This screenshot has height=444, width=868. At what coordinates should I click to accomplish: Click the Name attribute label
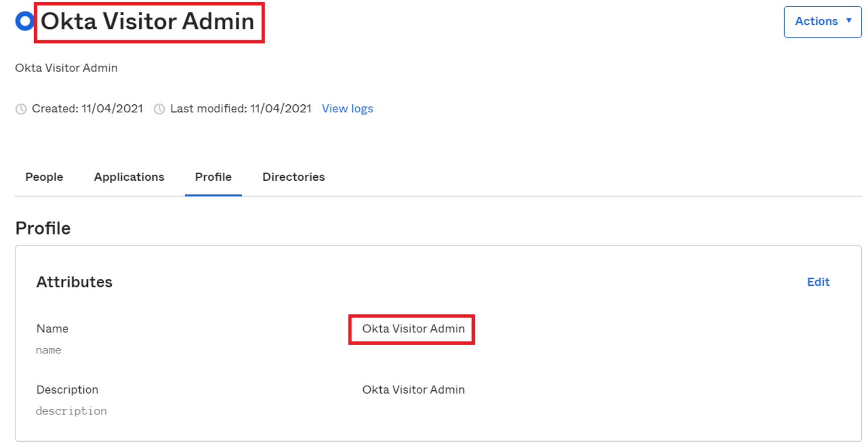coord(52,329)
